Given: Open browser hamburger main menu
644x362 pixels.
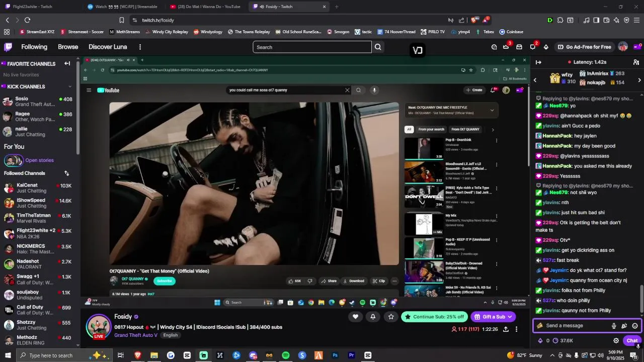Looking at the screenshot, I should [637, 20].
